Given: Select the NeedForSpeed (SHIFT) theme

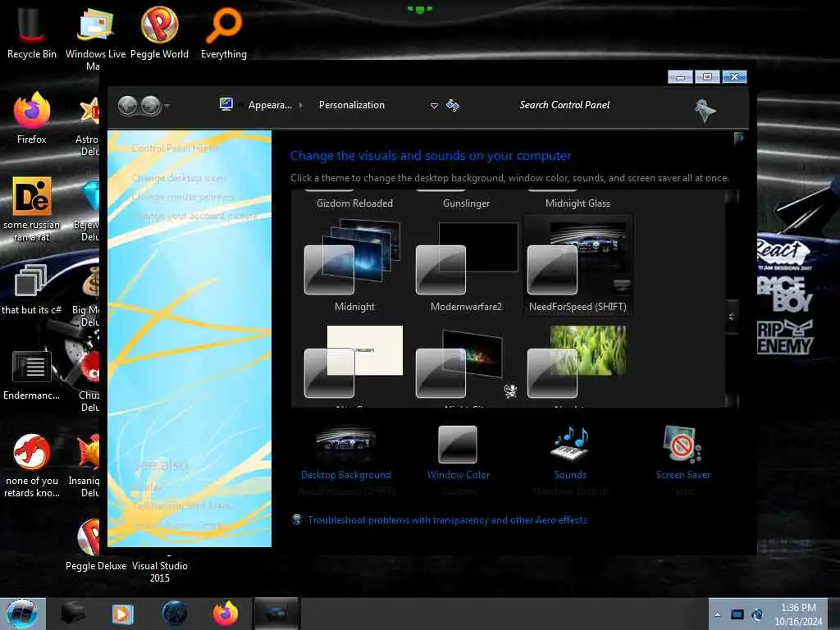Looking at the screenshot, I should [577, 265].
